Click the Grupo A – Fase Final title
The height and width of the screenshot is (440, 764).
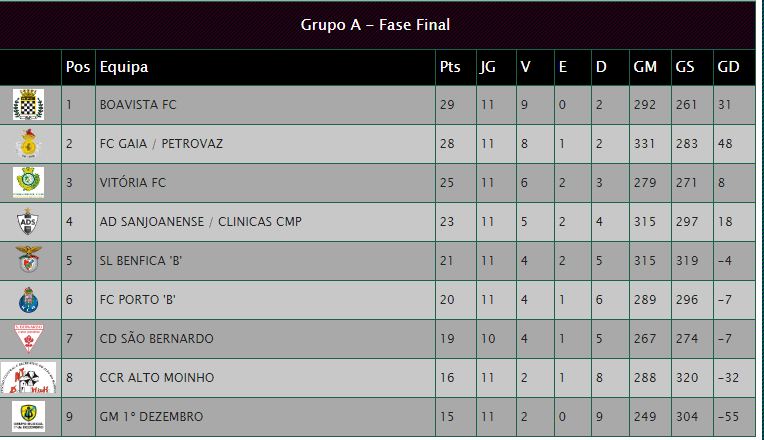click(375, 25)
